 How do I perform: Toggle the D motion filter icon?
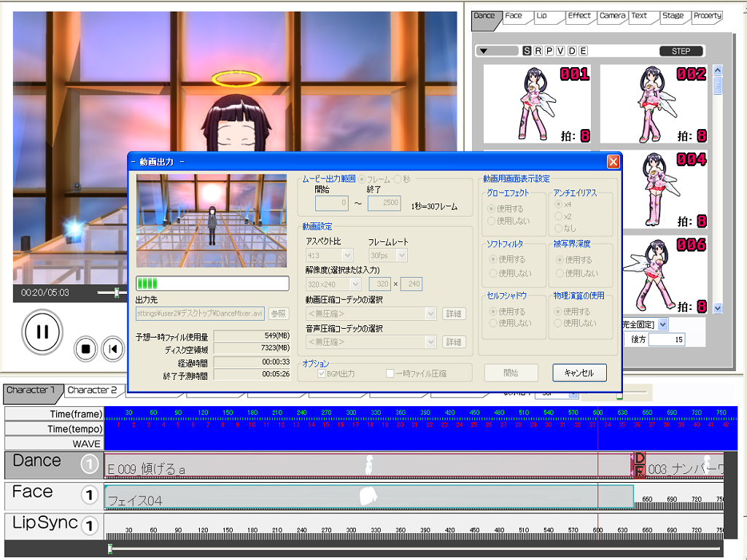(x=571, y=51)
